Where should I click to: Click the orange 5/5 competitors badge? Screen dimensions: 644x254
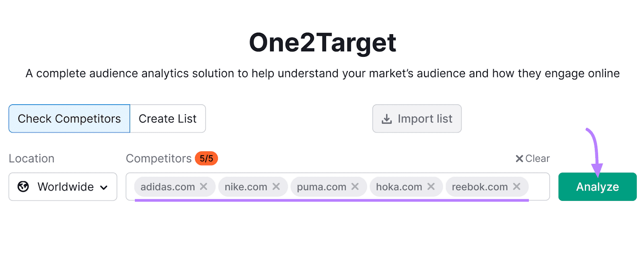point(206,158)
